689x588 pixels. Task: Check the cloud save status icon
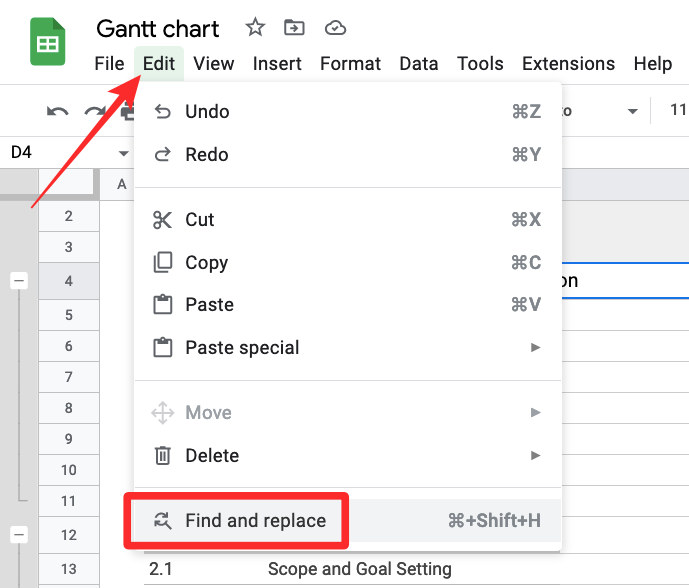pos(335,28)
